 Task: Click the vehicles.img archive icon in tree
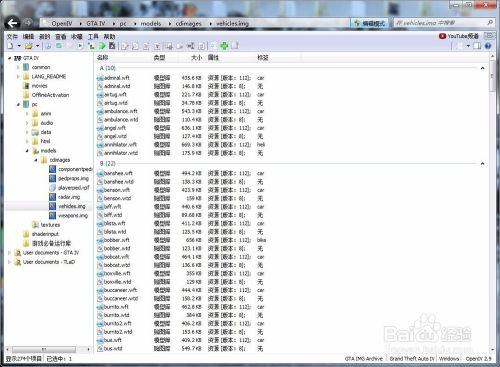(x=52, y=206)
